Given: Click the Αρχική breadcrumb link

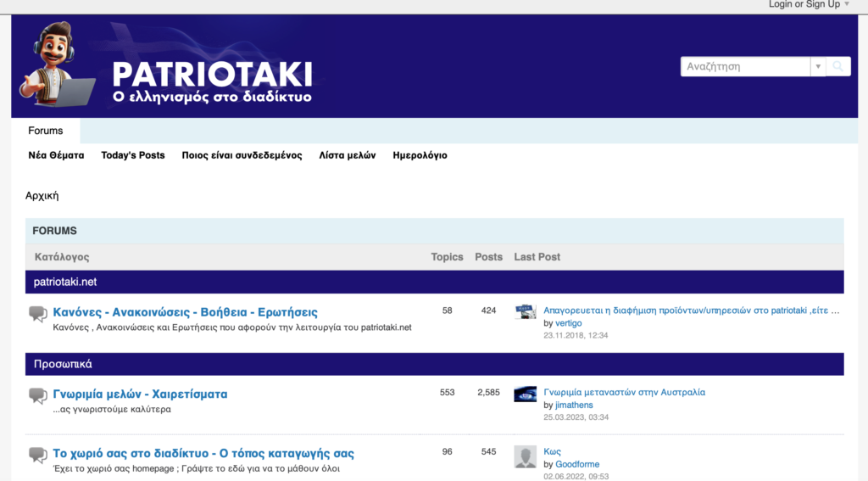Looking at the screenshot, I should point(42,196).
